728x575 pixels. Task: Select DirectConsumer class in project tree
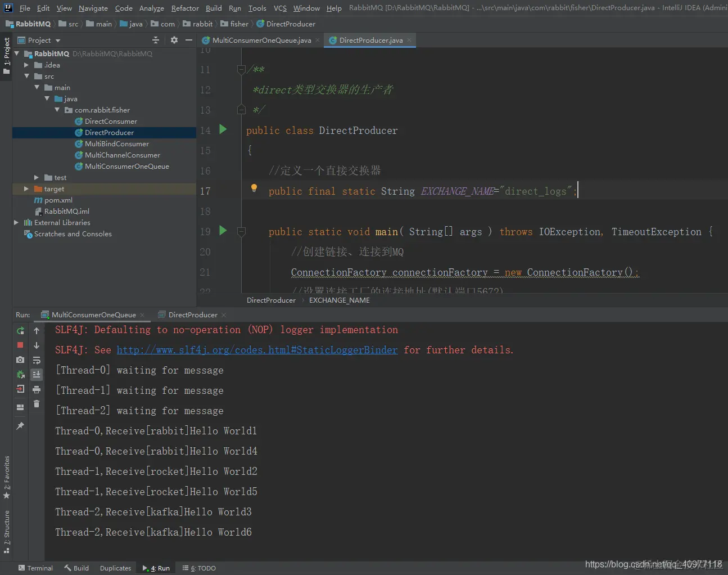pyautogui.click(x=111, y=122)
